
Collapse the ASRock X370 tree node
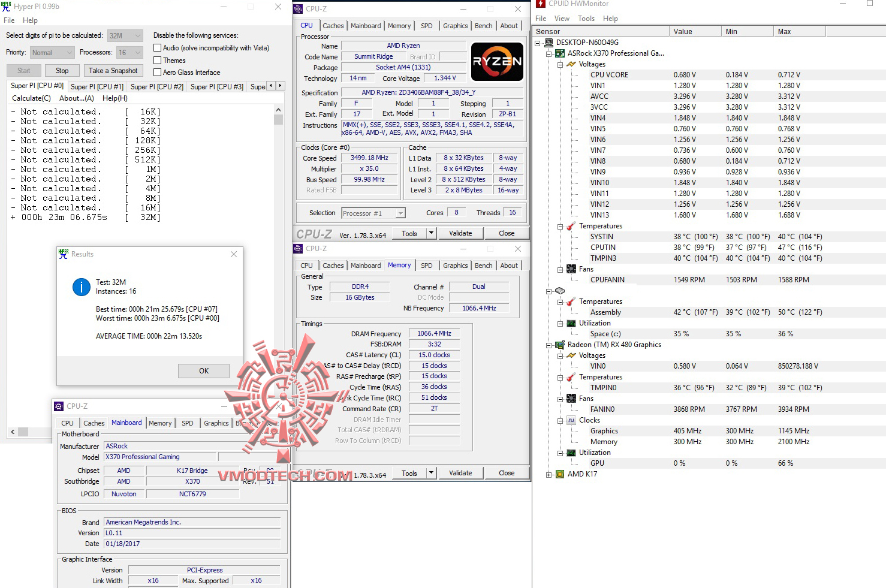coord(549,54)
